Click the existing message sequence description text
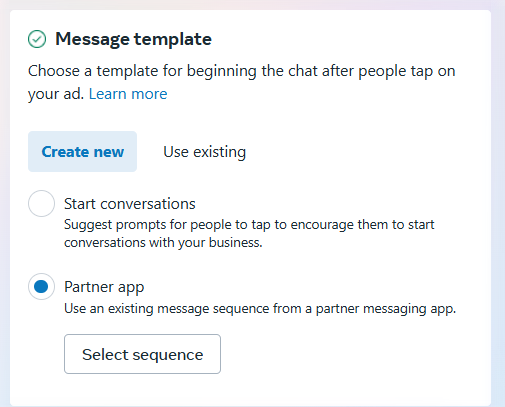 260,309
